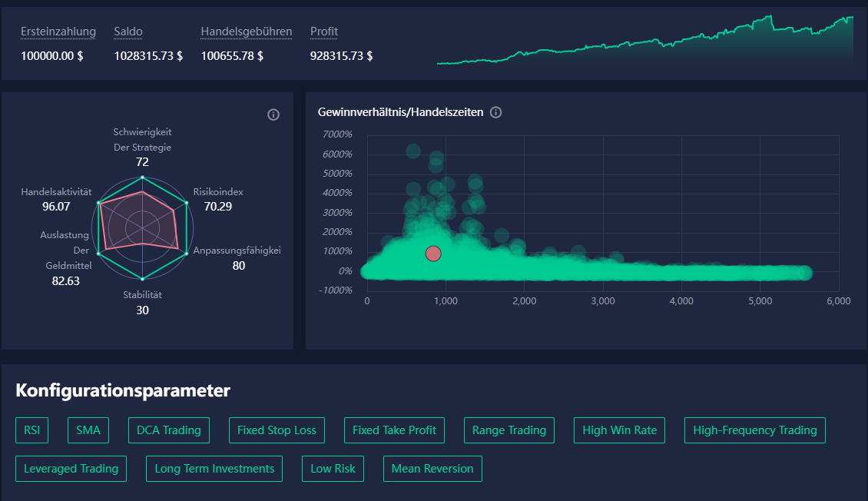Click the radar chart polygon
868x501 pixels.
[x=142, y=227]
